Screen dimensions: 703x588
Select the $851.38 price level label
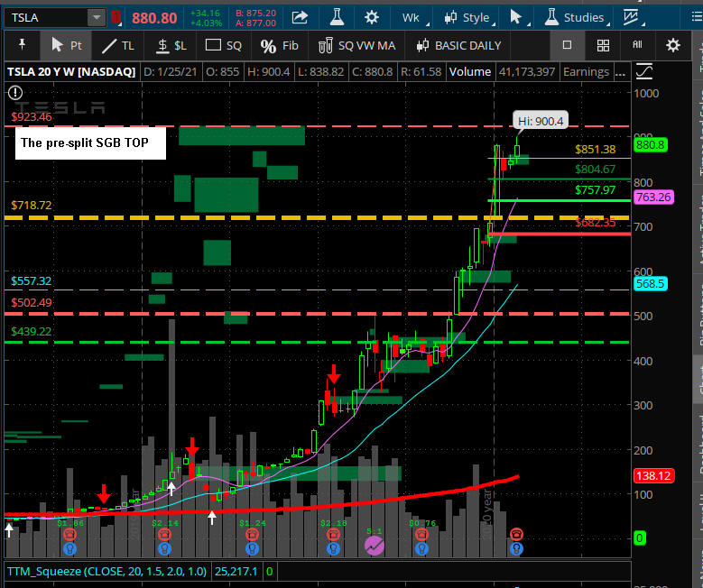pos(595,149)
